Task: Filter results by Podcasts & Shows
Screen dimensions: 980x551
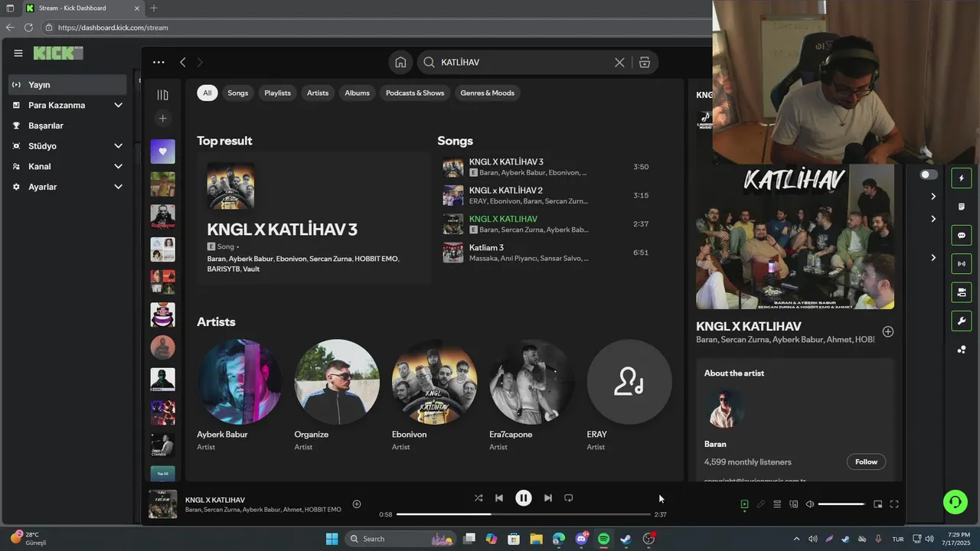Action: pos(415,93)
